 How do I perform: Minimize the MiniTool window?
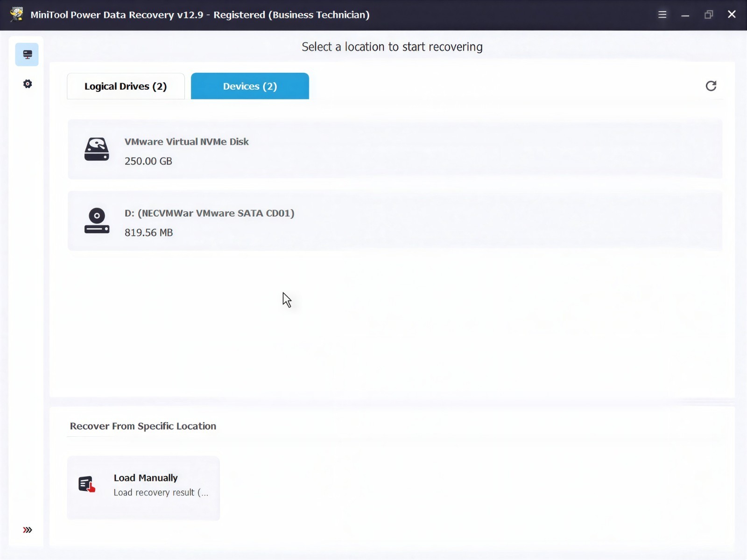pyautogui.click(x=685, y=14)
